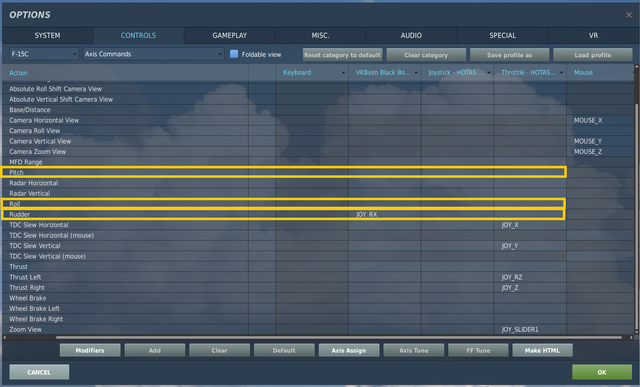
Task: Expand the Joystick - HOTAS column dropdown arrow
Action: pos(489,73)
